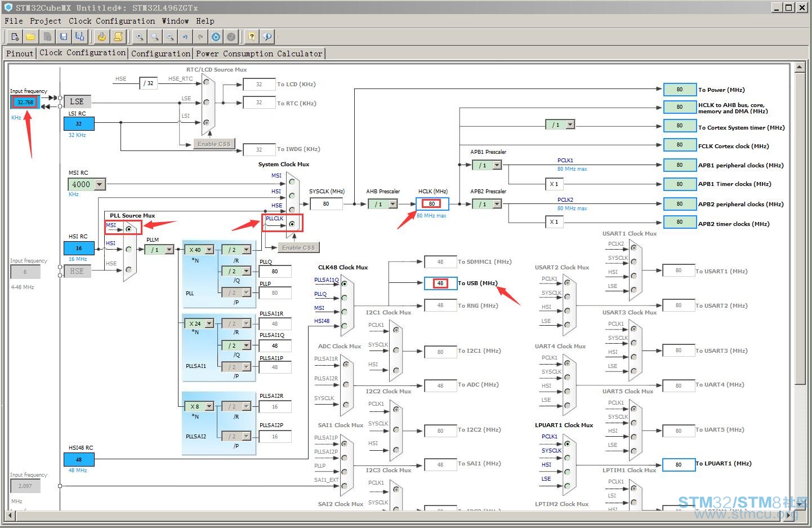Click the PLLQ output 80 value box
Image resolution: width=812 pixels, height=528 pixels.
coord(275,272)
